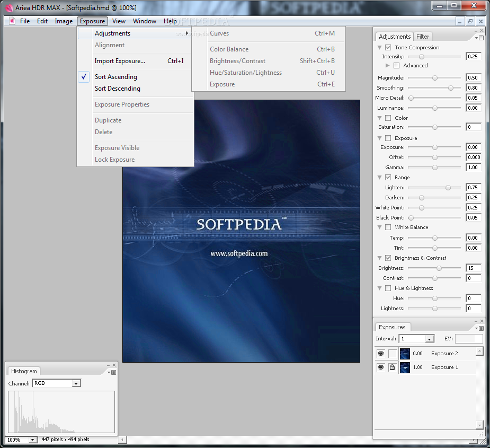Click the empty lock box on Exposure 2
The width and height of the screenshot is (490, 448).
tap(392, 354)
